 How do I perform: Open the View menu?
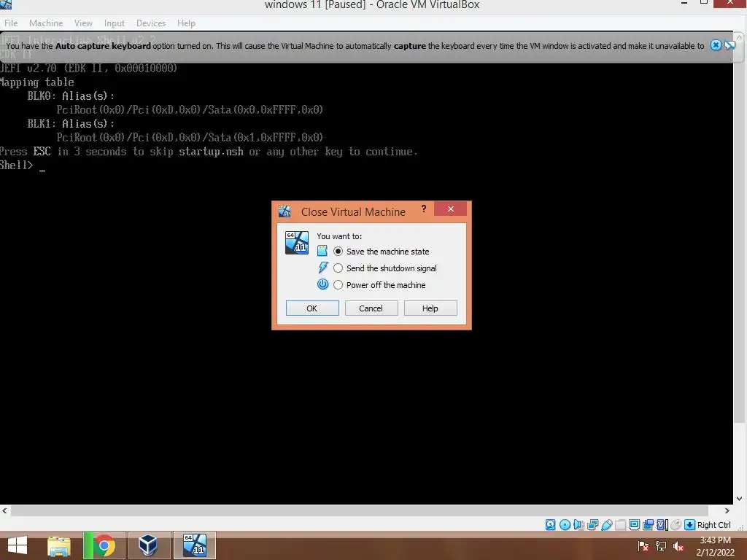pos(83,23)
